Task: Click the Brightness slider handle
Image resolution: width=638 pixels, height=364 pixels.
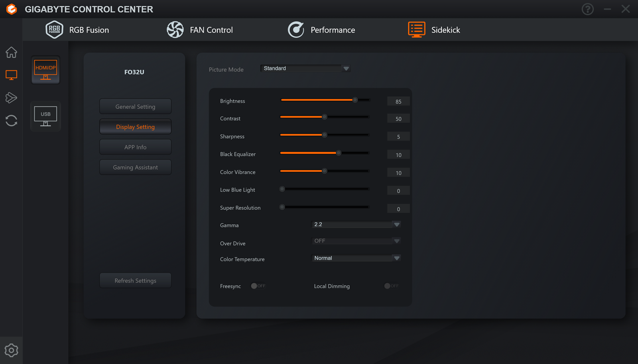Action: coord(355,100)
